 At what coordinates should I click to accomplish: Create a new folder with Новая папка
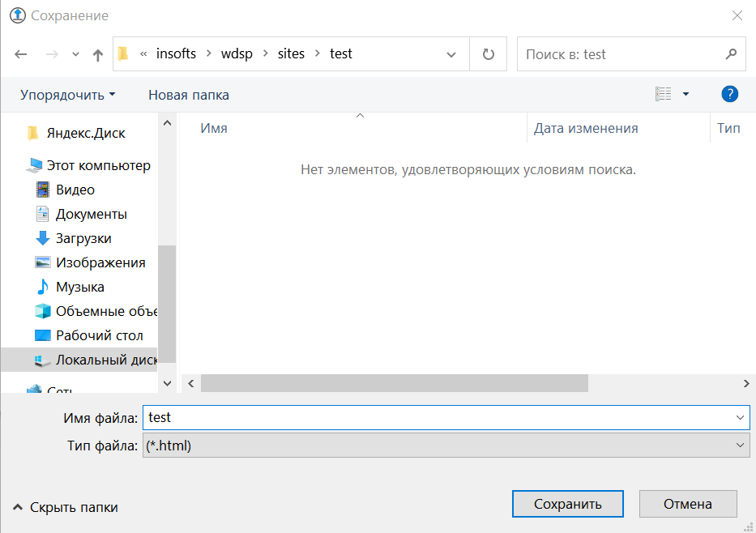(x=189, y=95)
